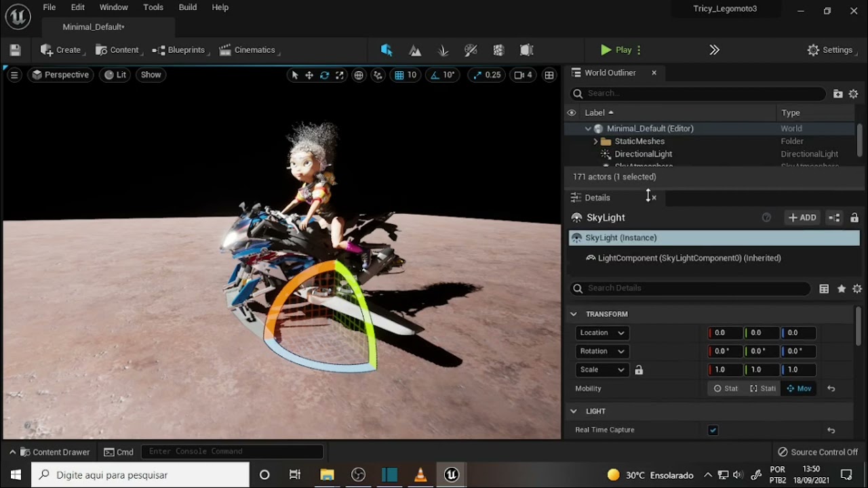
Task: Open the viewport hamburger options menu
Action: pos(14,75)
